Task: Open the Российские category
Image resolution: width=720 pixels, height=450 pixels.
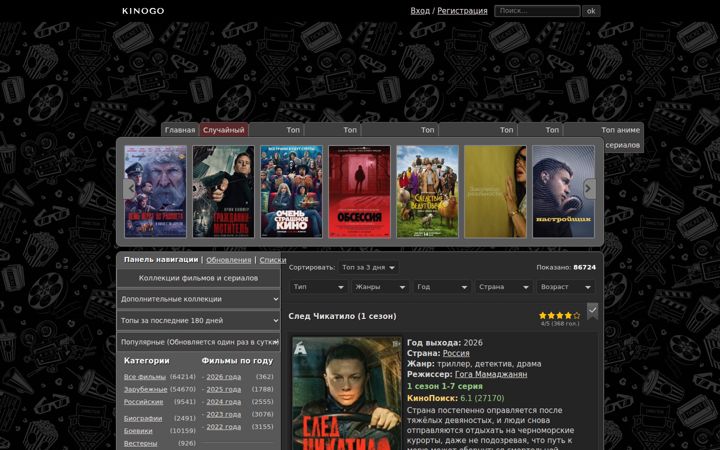Action: 143,401
